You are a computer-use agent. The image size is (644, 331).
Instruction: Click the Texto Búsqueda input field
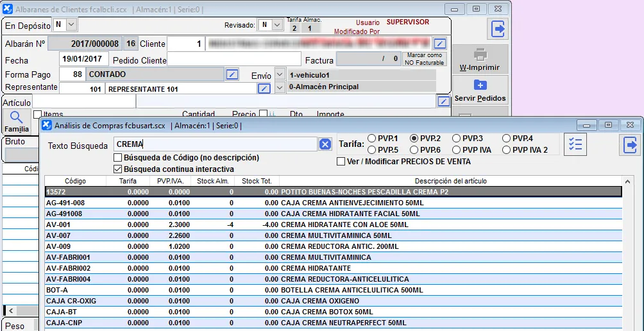(x=215, y=144)
